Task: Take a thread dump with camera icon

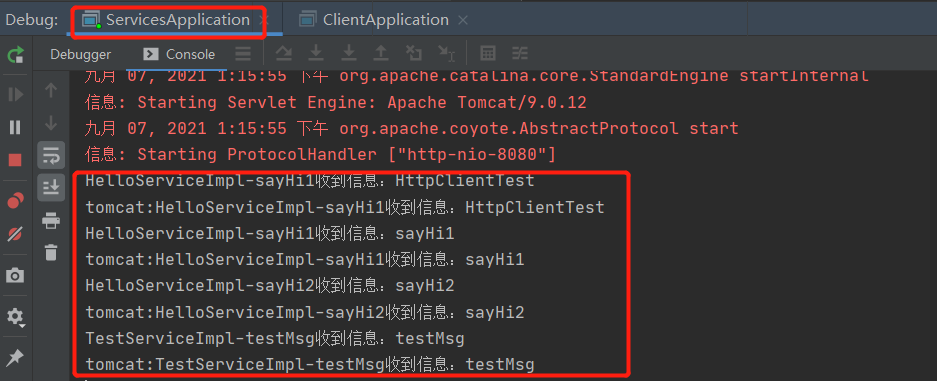Action: [16, 275]
